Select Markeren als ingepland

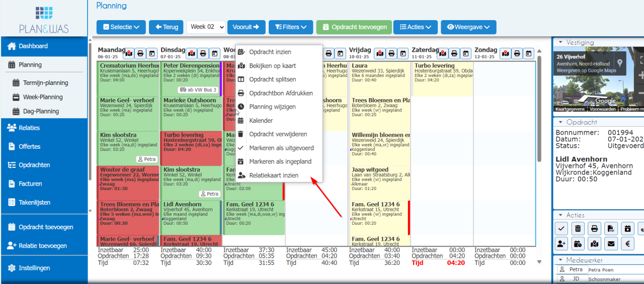point(279,162)
